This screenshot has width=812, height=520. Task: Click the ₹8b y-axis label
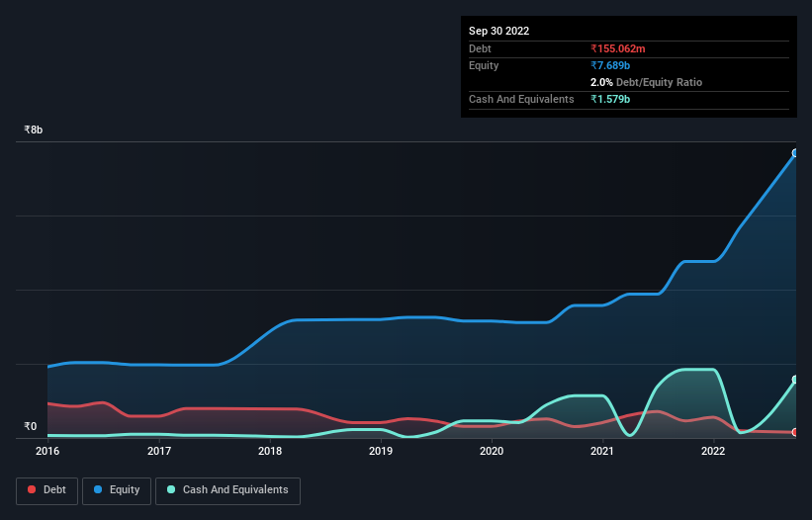click(x=34, y=130)
